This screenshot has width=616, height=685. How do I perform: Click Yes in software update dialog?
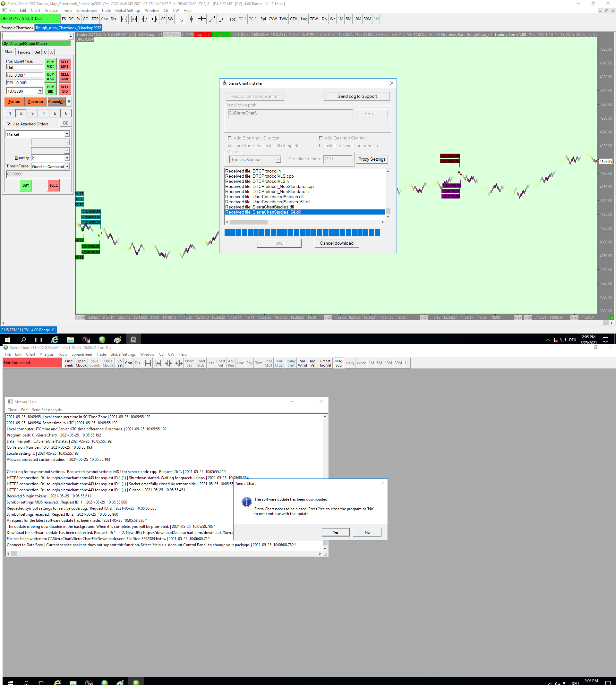point(335,532)
